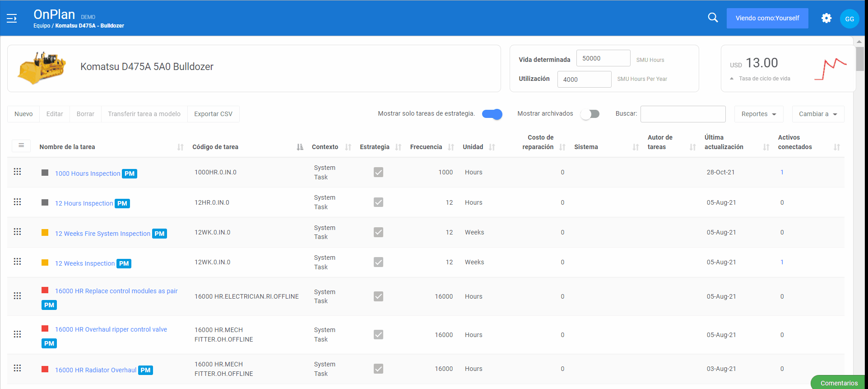Click Borrar toolbar button
This screenshot has height=389, width=868.
click(x=85, y=114)
